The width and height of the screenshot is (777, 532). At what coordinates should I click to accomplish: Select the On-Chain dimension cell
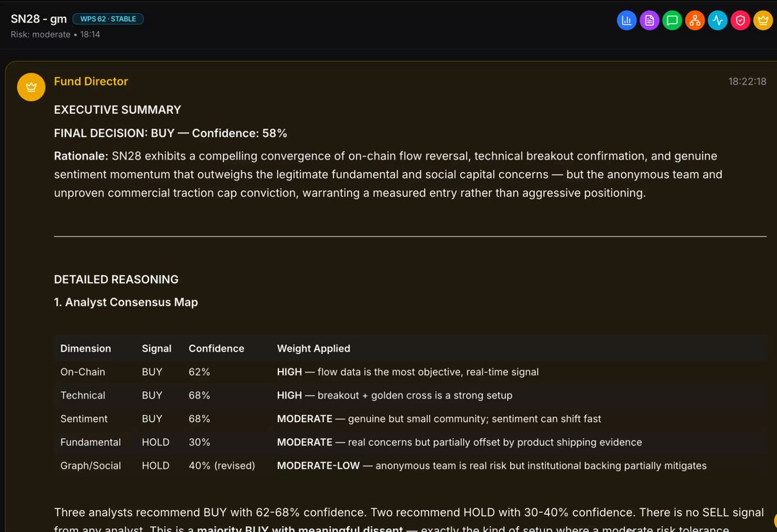tap(82, 372)
